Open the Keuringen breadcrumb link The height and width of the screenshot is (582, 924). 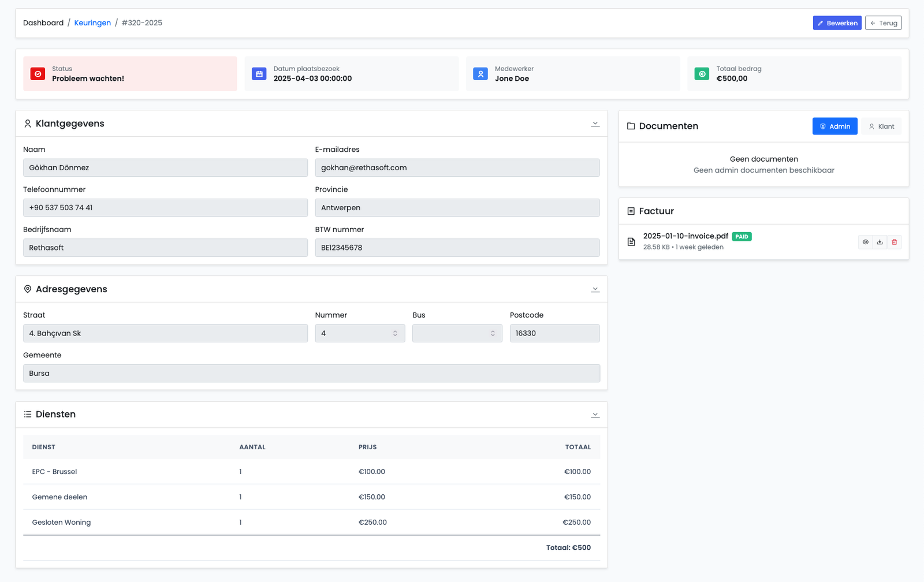click(x=92, y=23)
